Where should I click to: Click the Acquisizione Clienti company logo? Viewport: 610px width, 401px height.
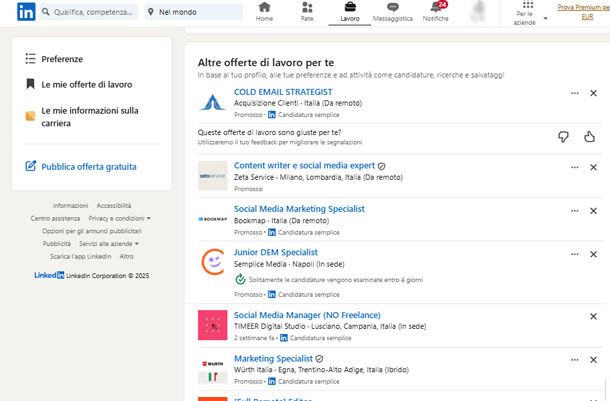[212, 103]
